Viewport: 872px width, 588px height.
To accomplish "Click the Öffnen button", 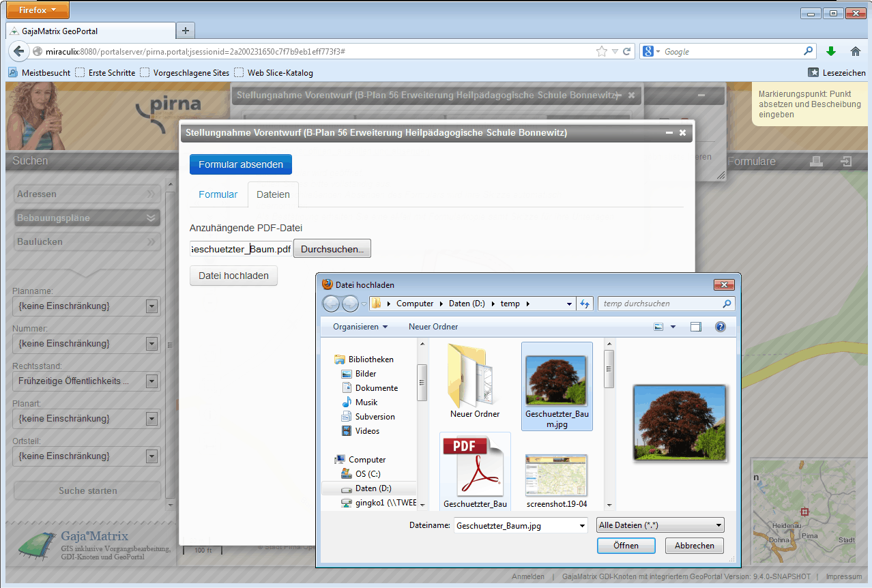I will (x=626, y=546).
